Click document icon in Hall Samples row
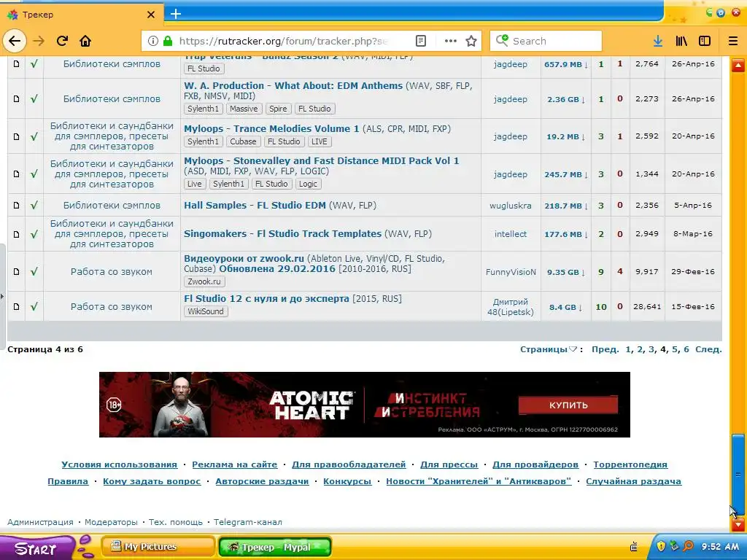The image size is (747, 560). pos(16,205)
